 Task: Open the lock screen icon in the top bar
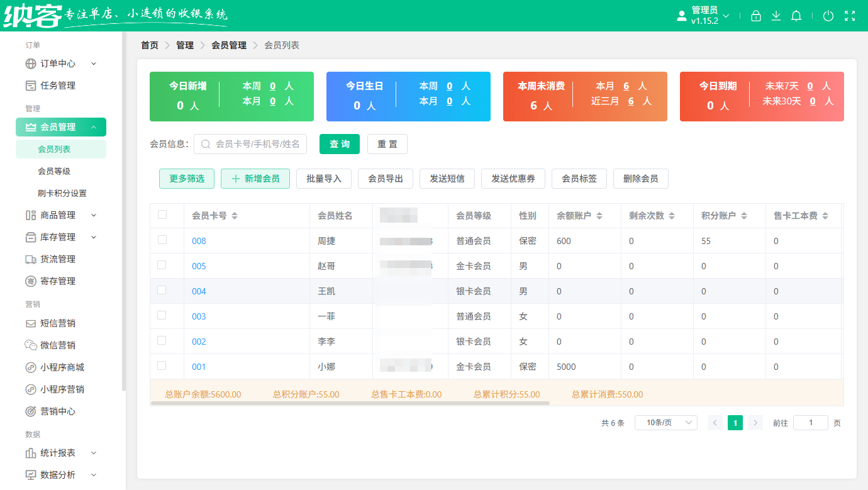pos(756,16)
